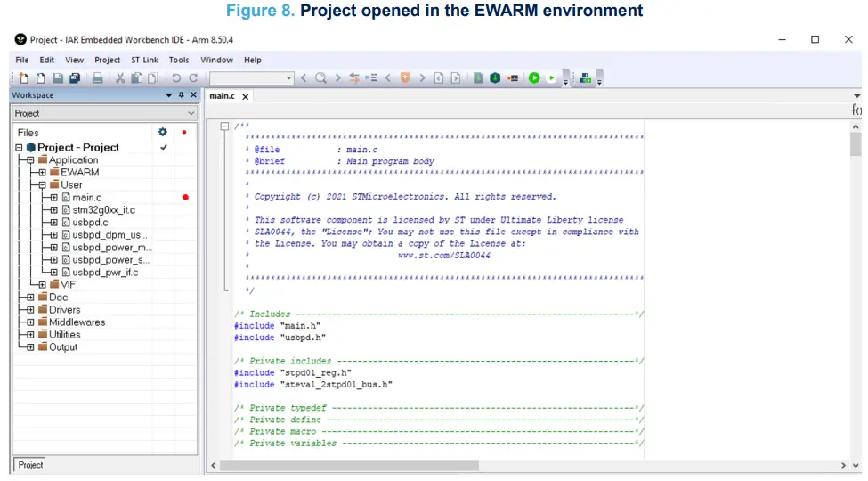Expand the Doc folder
The height and width of the screenshot is (481, 868).
click(30, 298)
